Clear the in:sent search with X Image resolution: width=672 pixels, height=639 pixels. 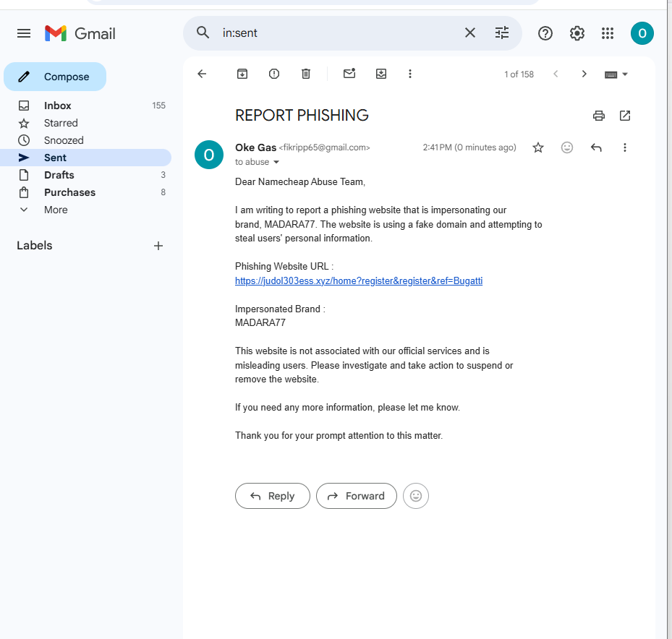tap(470, 33)
